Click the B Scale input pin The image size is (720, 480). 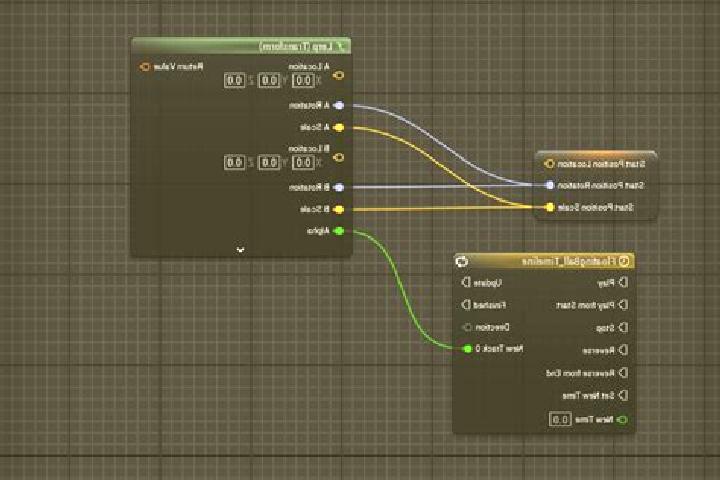point(338,209)
